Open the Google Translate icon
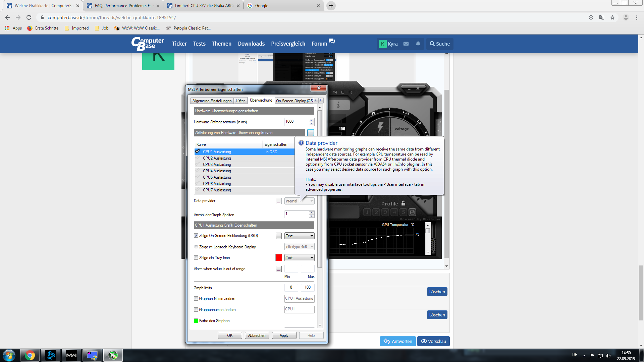This screenshot has height=362, width=644. pos(602,17)
